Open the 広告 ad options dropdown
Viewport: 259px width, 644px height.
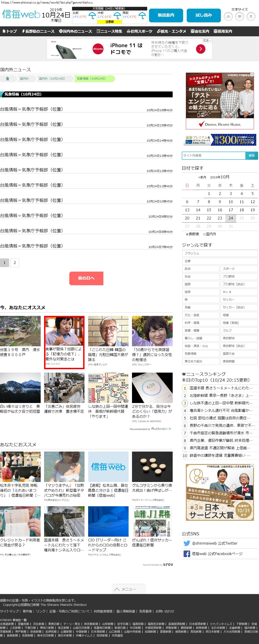point(207,40)
